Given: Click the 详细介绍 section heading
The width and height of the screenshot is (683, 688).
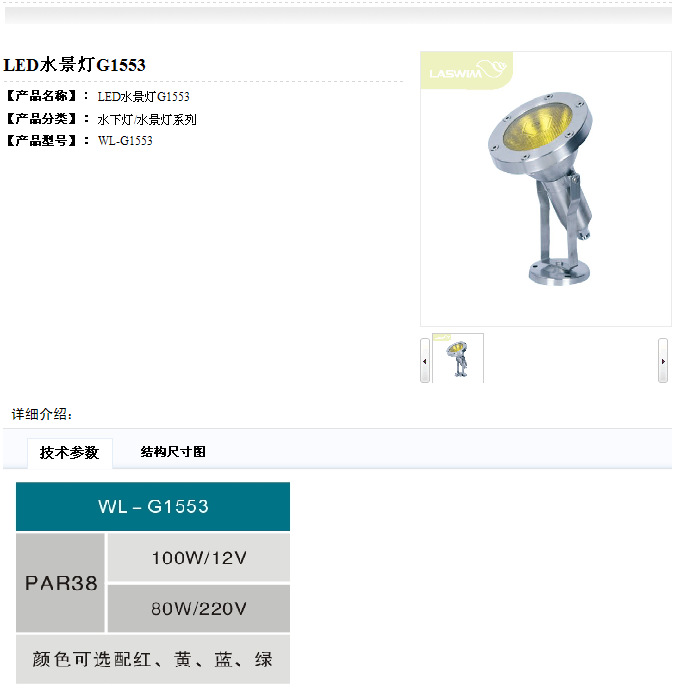Looking at the screenshot, I should click(x=42, y=414).
